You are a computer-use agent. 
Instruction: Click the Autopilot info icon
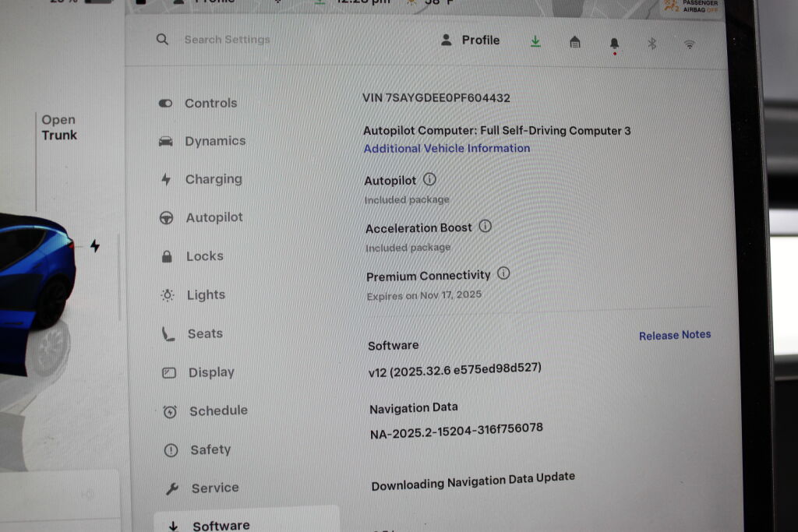click(x=429, y=180)
